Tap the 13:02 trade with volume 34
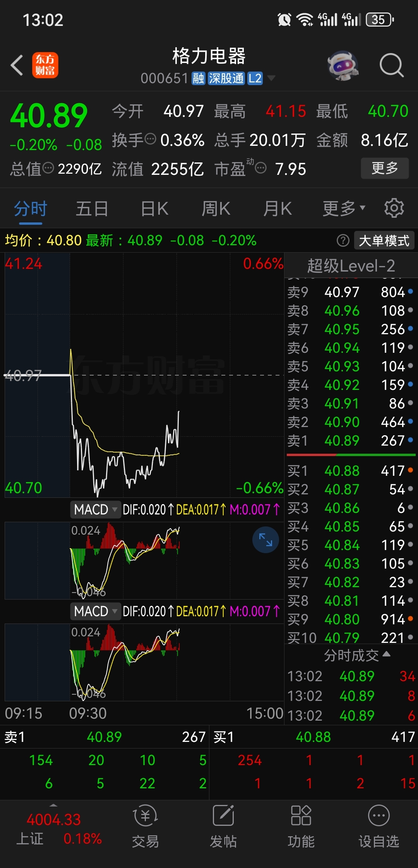 pos(351,676)
